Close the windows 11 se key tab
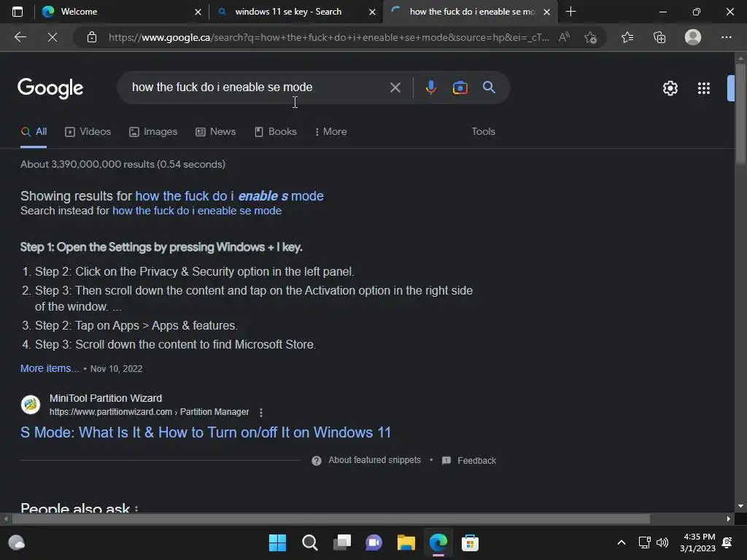The image size is (747, 560). (372, 12)
